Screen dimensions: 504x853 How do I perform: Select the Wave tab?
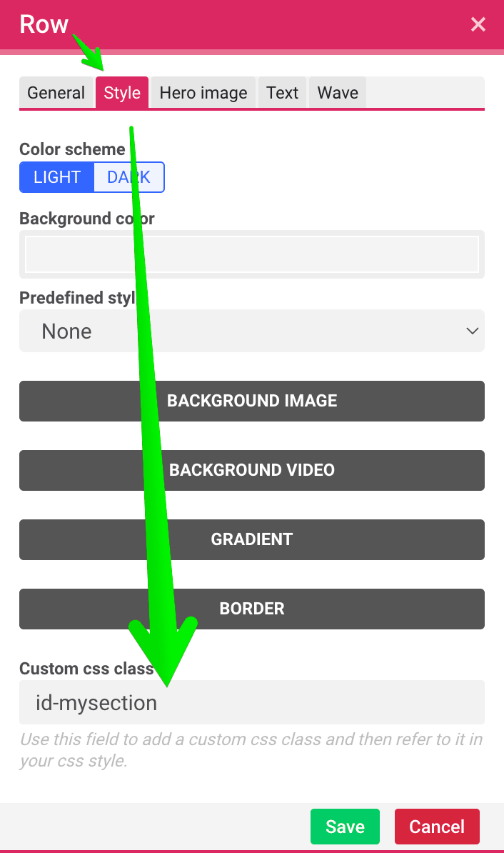click(338, 92)
